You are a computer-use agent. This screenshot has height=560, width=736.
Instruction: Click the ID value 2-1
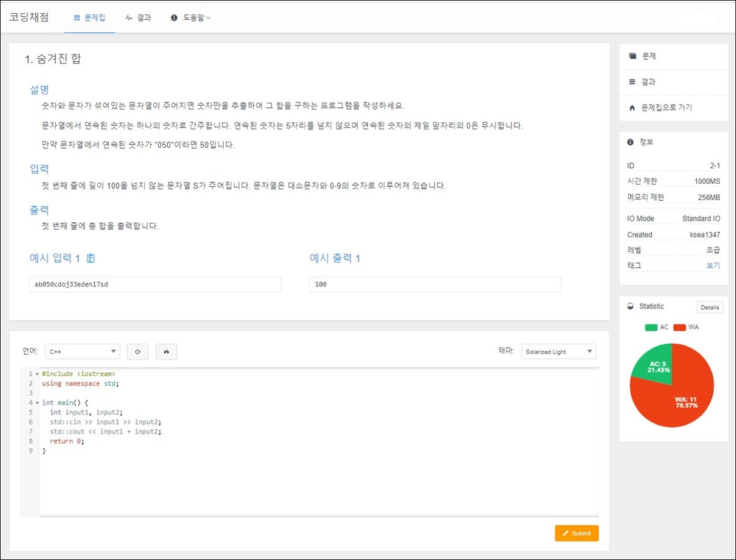click(x=715, y=165)
